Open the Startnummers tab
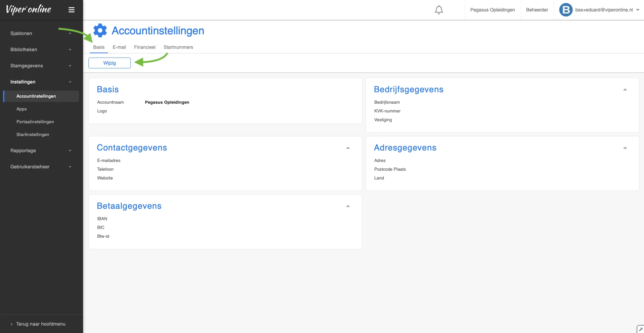644x333 pixels. tap(178, 47)
